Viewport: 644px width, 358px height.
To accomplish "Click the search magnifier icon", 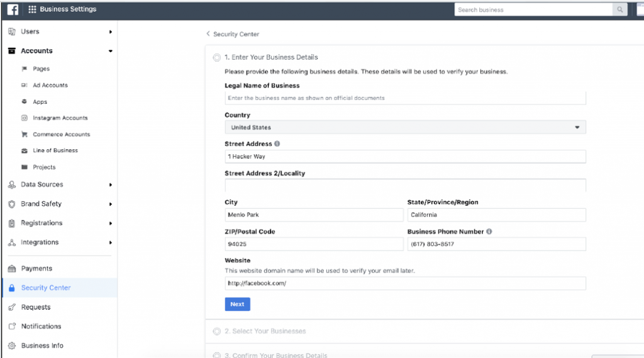I will click(x=619, y=10).
